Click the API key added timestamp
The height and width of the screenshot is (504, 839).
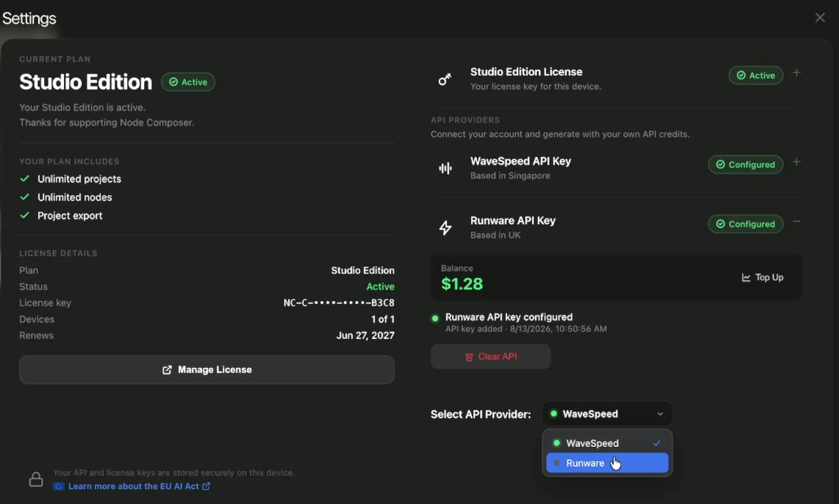click(x=526, y=329)
